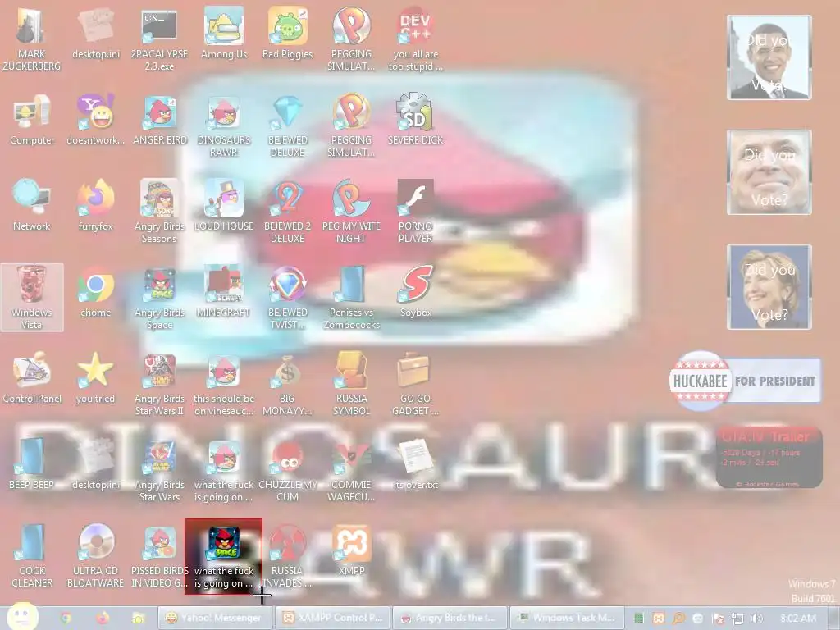The width and height of the screenshot is (840, 630).
Task: Select the Bad Piggies shortcut
Action: (x=288, y=33)
